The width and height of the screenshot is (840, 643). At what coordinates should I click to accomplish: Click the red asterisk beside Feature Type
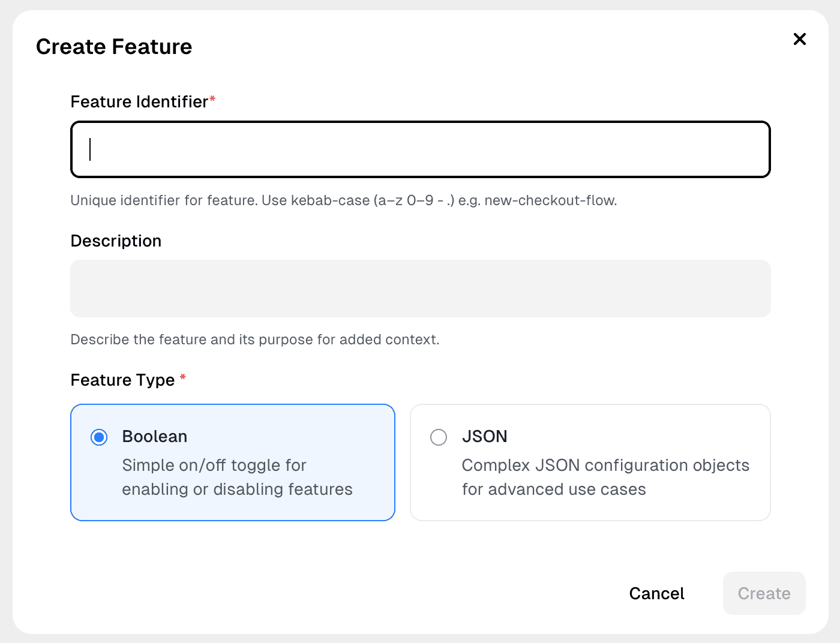183,377
